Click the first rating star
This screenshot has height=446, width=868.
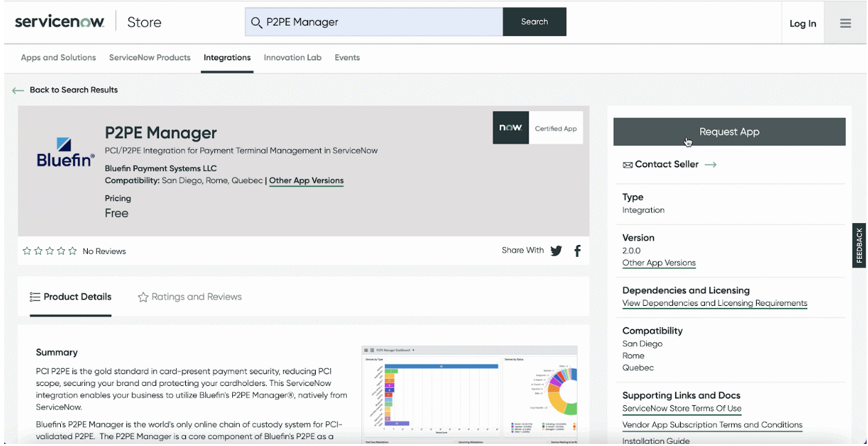tap(27, 251)
